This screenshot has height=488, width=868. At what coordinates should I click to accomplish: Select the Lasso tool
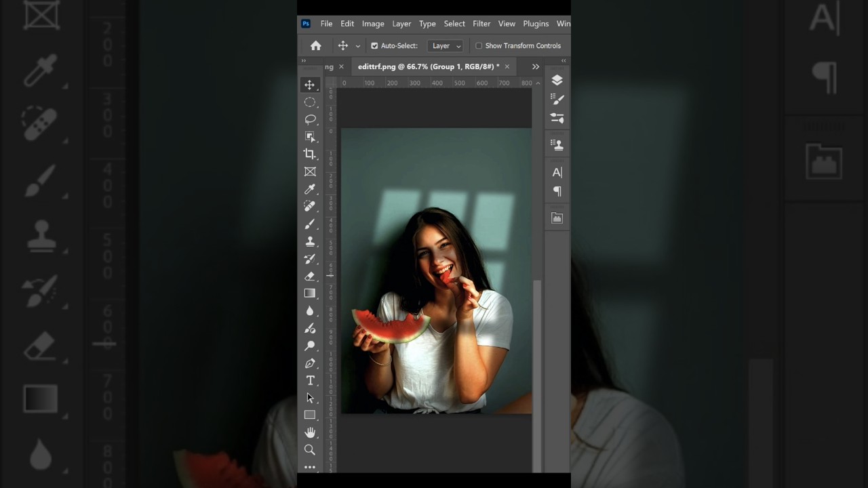pyautogui.click(x=310, y=119)
